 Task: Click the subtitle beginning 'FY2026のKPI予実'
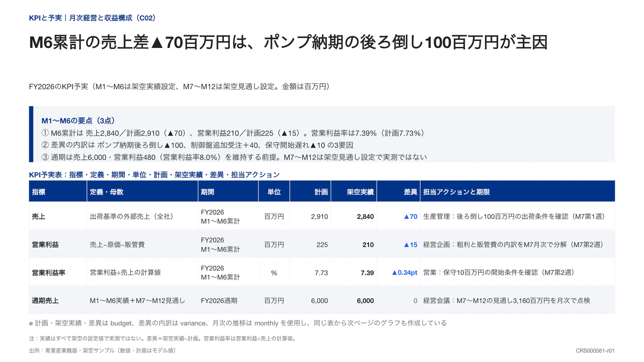[x=180, y=86]
